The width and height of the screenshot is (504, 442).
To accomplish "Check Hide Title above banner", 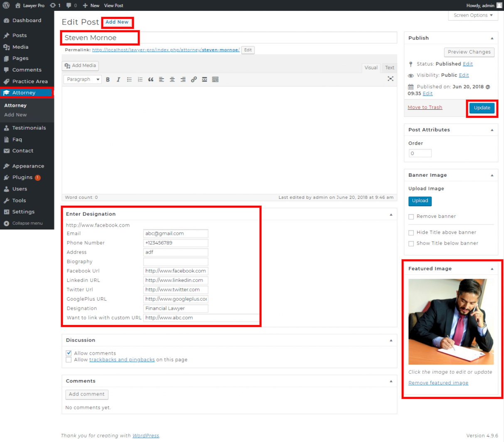I will point(411,233).
